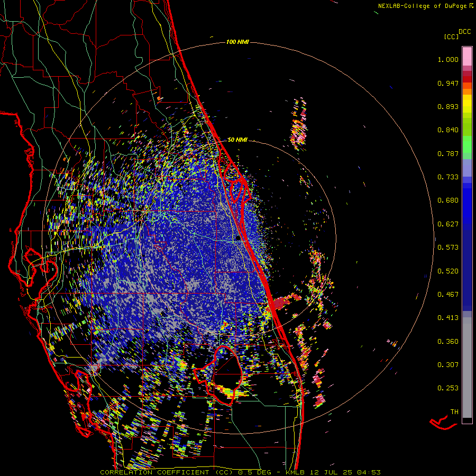Click the 0.627 scale value
Image resolution: width=476 pixels, height=476 pixels.
(448, 224)
